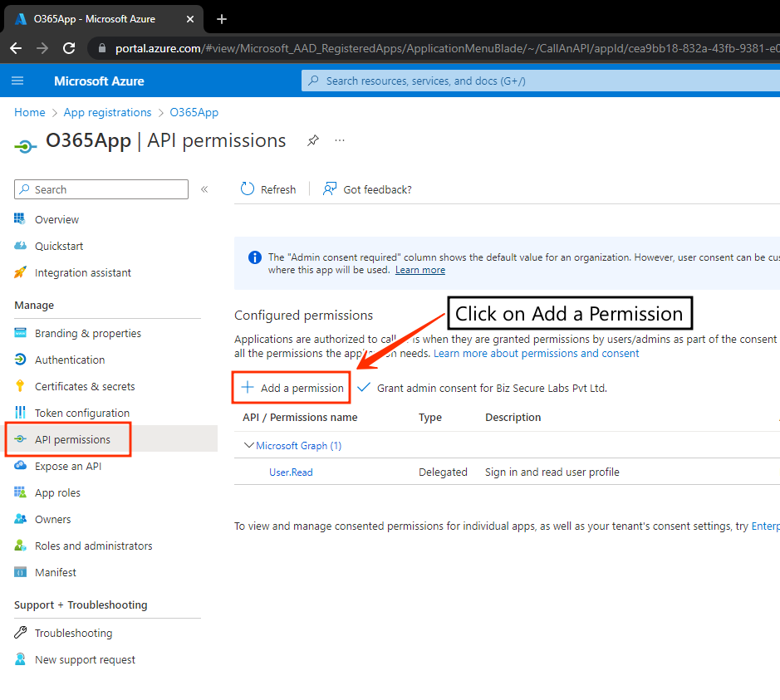The height and width of the screenshot is (700, 780).
Task: Click the Got feedback? icon
Action: click(x=330, y=189)
